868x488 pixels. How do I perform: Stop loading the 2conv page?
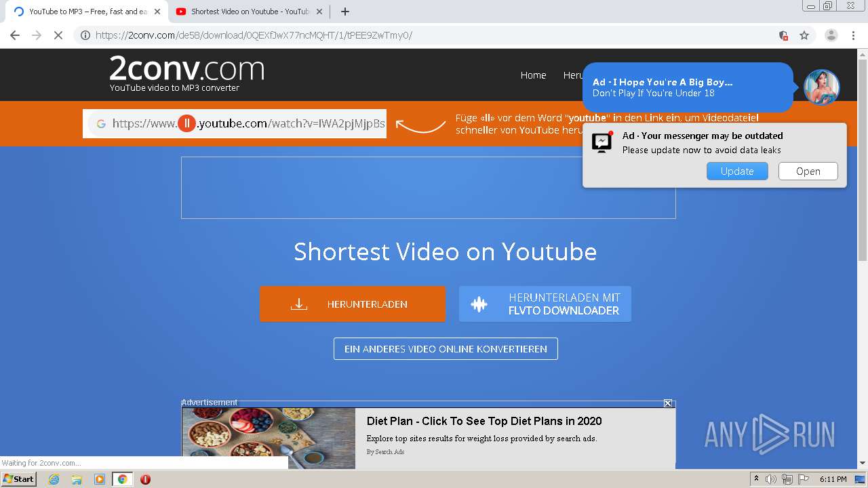coord(58,35)
